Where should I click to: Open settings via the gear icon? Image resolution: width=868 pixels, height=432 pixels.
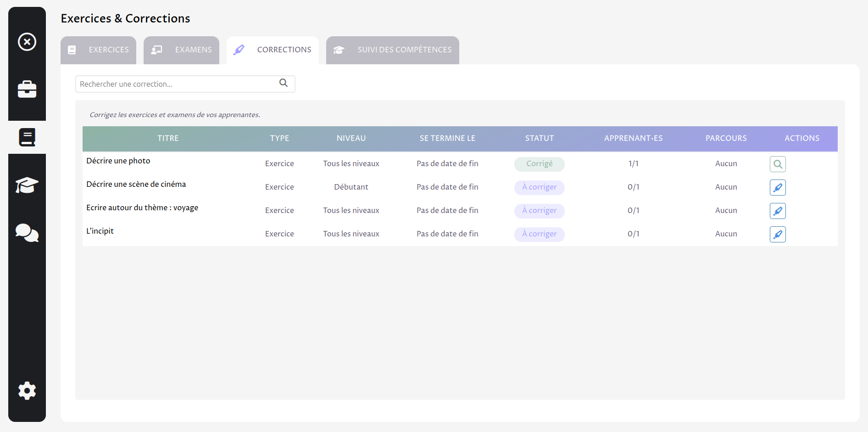tap(27, 391)
